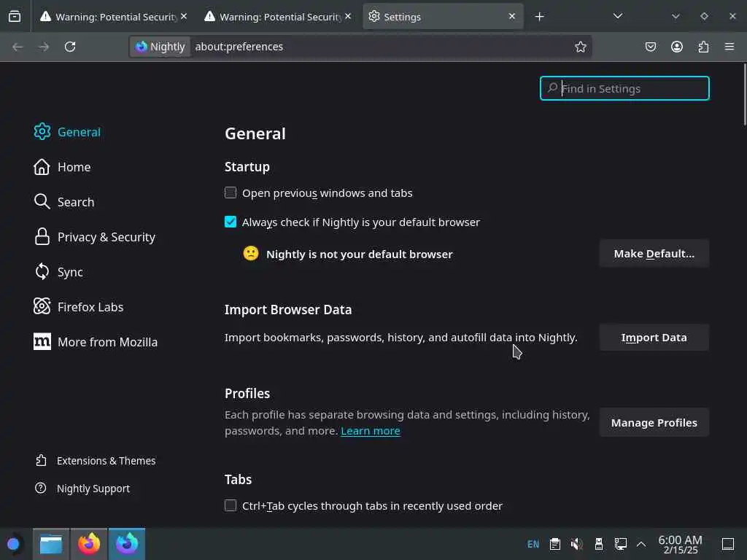Open the Home settings category
The image size is (747, 560).
(x=62, y=167)
